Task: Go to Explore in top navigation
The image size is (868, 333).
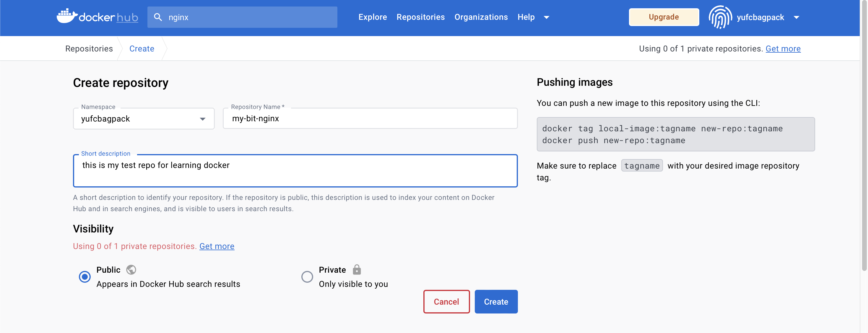Action: (x=372, y=17)
